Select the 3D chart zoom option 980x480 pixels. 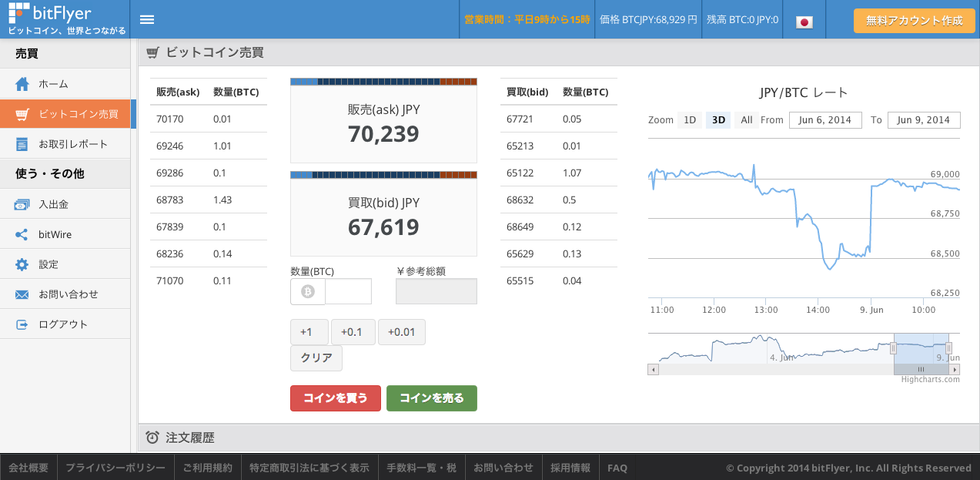pos(718,120)
